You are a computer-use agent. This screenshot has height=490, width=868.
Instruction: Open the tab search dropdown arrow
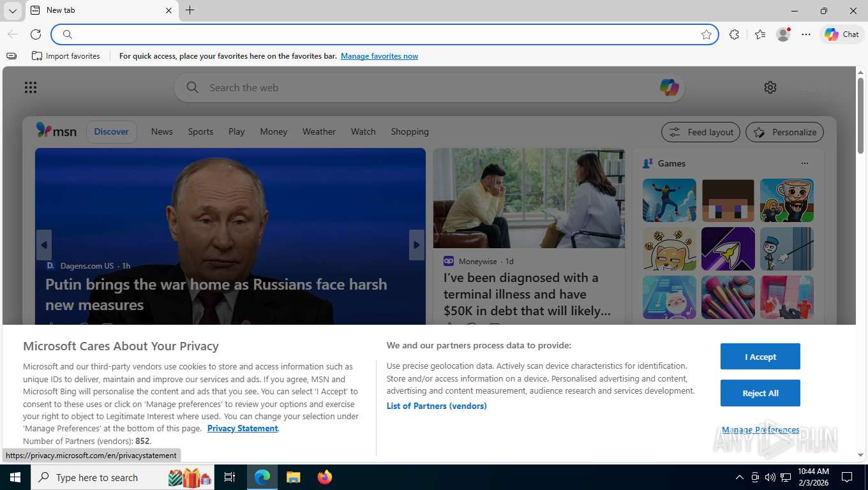click(x=13, y=11)
